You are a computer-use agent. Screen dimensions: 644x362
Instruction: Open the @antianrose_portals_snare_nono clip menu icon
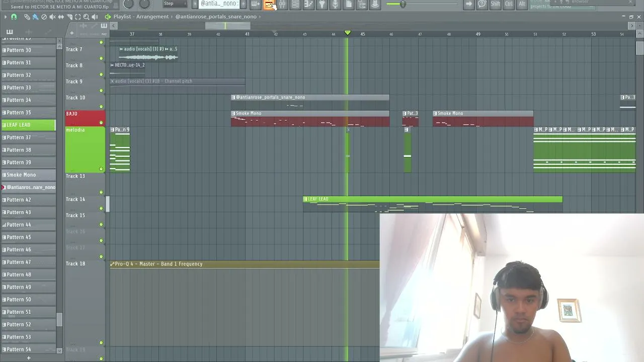[x=233, y=98]
